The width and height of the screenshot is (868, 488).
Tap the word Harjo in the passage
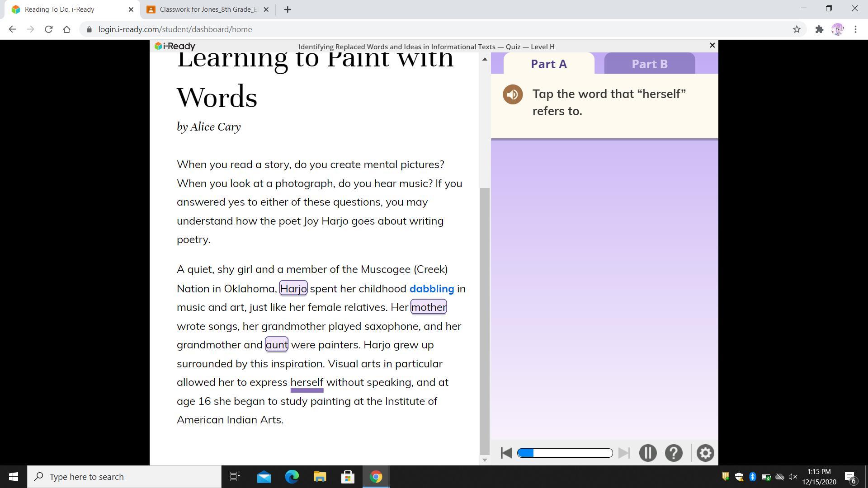point(293,288)
